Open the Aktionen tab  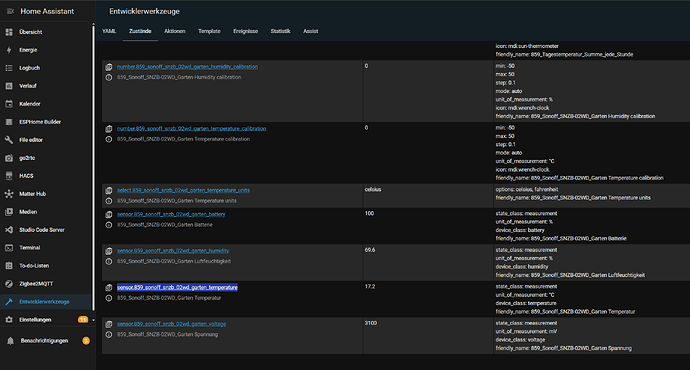point(175,31)
